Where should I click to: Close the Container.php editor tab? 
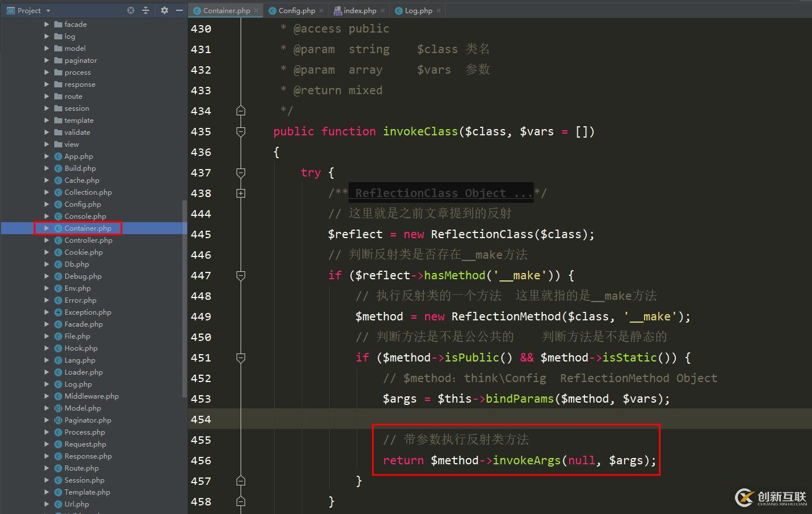[x=257, y=11]
